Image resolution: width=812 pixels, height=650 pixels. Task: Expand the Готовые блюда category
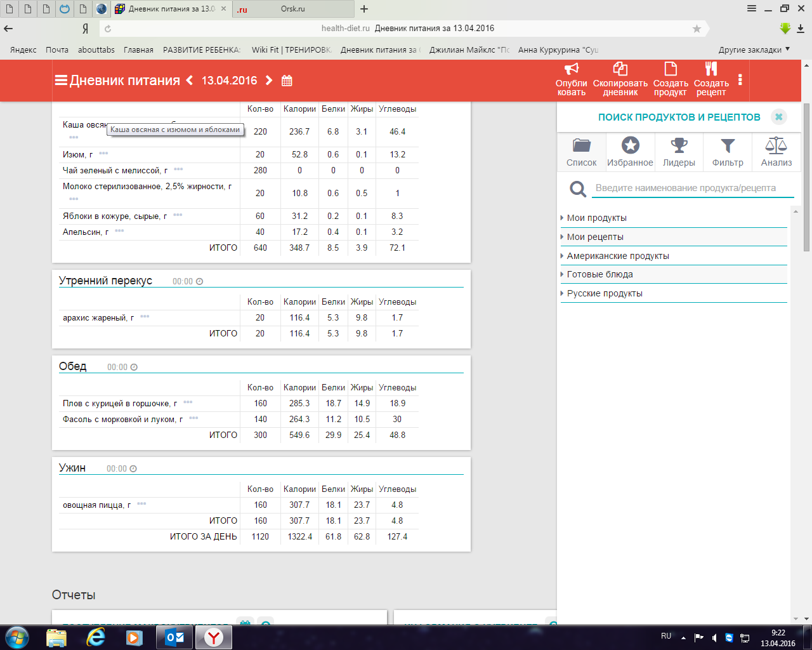pos(599,274)
